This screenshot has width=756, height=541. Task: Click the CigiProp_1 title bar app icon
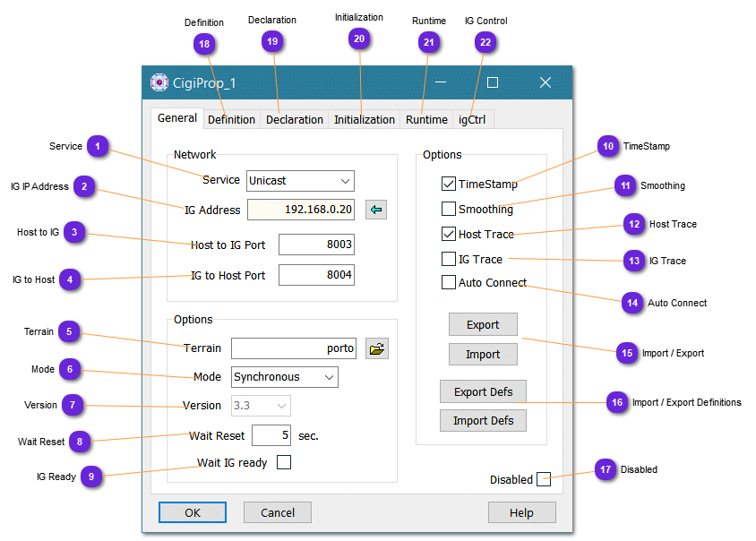coord(159,82)
